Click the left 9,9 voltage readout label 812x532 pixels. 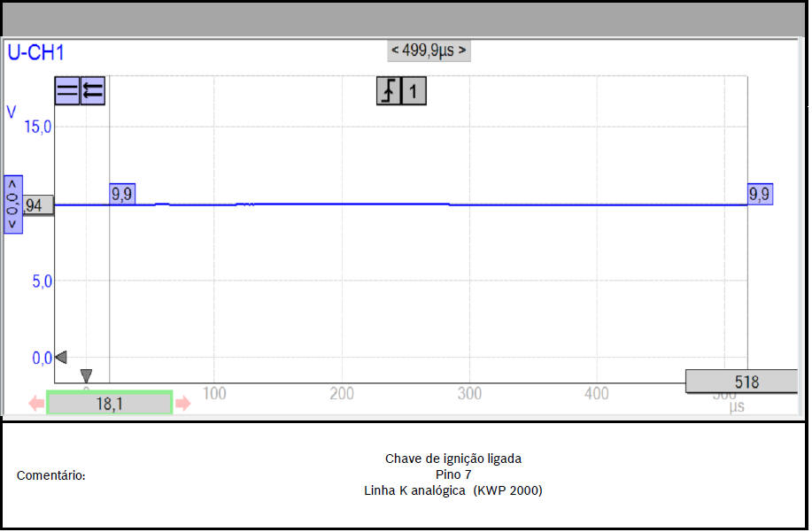[122, 194]
